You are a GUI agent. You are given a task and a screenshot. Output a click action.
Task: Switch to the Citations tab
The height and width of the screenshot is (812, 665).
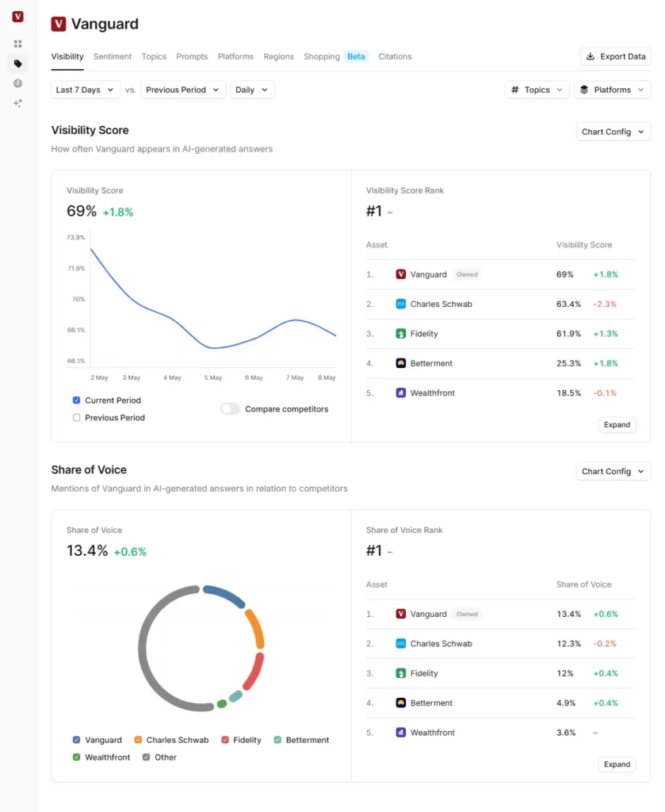395,56
